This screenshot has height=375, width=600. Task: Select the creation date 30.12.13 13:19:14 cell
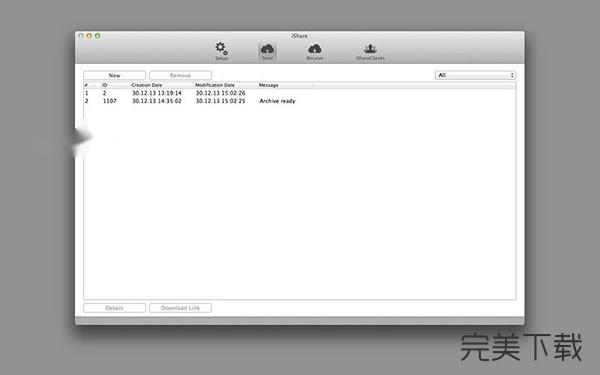tap(157, 93)
